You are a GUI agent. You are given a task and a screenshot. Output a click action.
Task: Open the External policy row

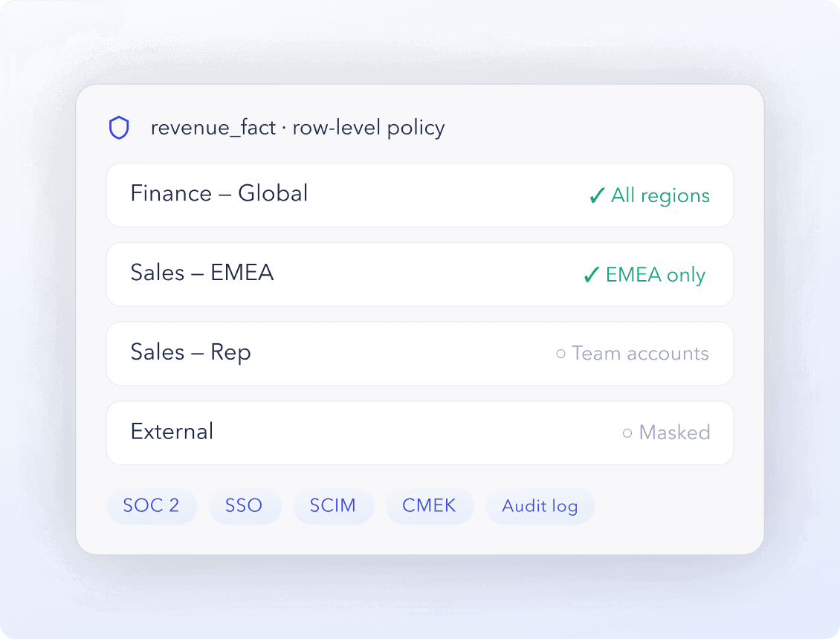coord(420,432)
